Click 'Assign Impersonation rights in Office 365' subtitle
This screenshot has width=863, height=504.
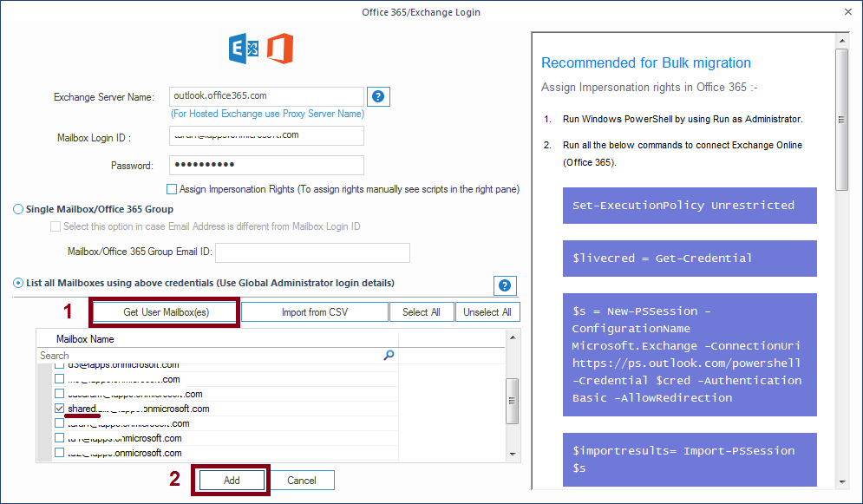[x=649, y=87]
